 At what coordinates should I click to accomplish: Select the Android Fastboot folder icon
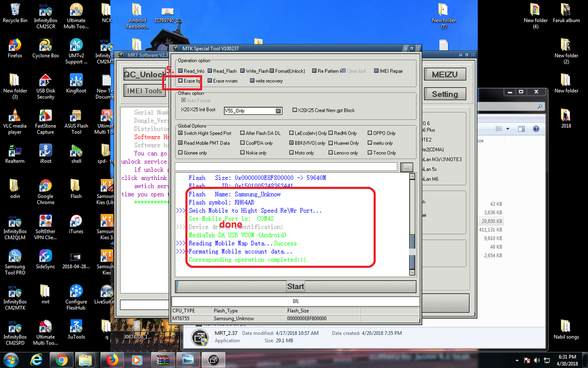137,16
